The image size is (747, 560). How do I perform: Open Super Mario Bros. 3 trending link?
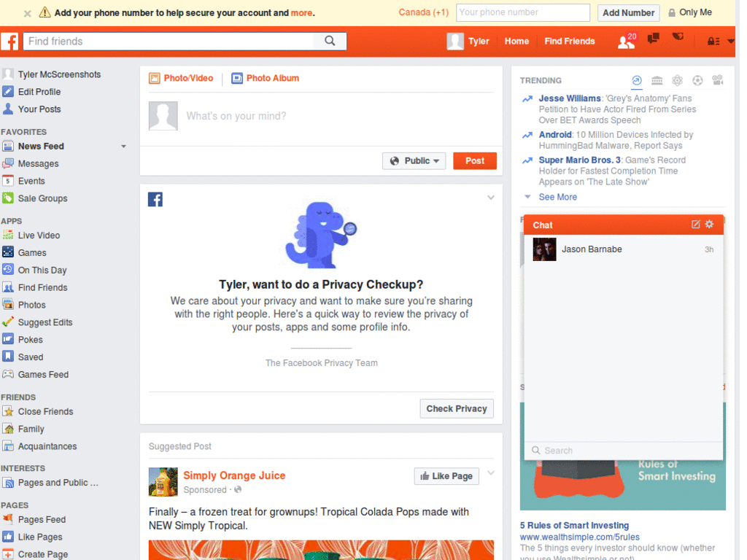pyautogui.click(x=579, y=160)
